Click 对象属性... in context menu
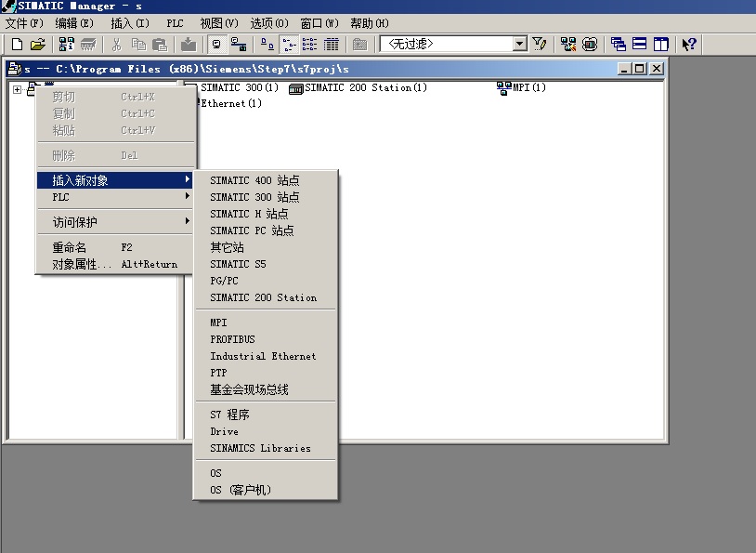This screenshot has width=756, height=553. point(82,264)
